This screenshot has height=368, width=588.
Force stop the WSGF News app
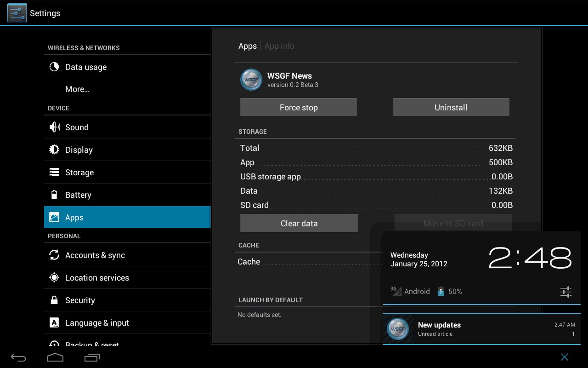pos(299,107)
